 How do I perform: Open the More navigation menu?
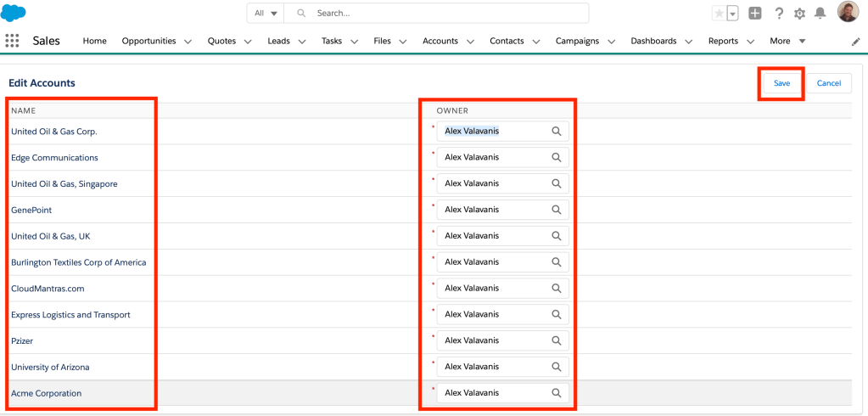[787, 41]
